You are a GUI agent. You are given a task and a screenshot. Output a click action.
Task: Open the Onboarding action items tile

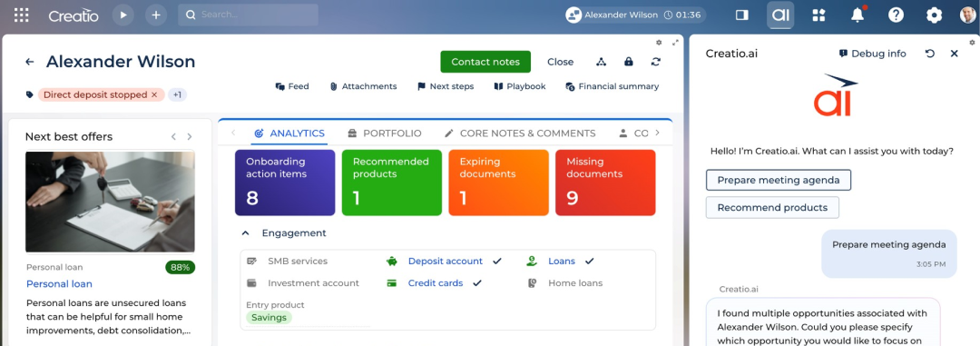point(285,183)
